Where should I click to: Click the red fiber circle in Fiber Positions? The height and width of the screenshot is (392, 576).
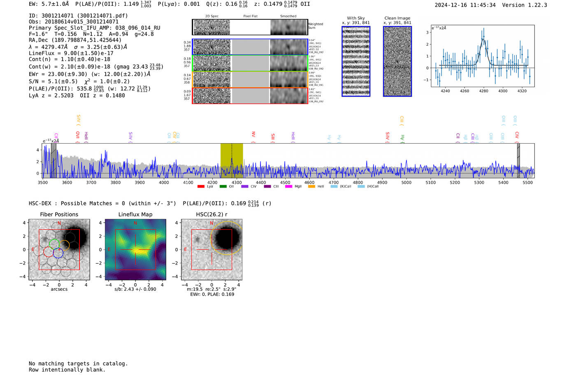(49, 252)
